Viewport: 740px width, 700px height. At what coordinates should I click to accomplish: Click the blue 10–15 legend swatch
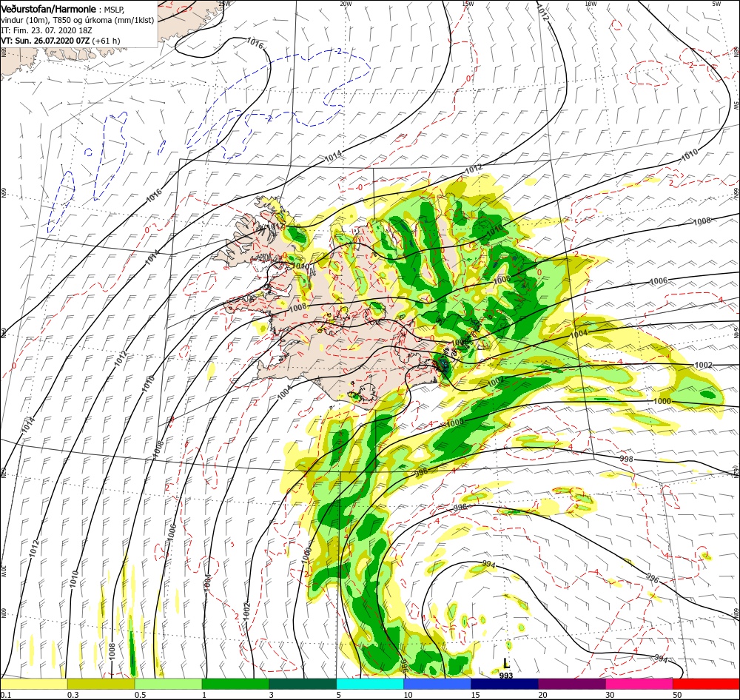[437, 684]
